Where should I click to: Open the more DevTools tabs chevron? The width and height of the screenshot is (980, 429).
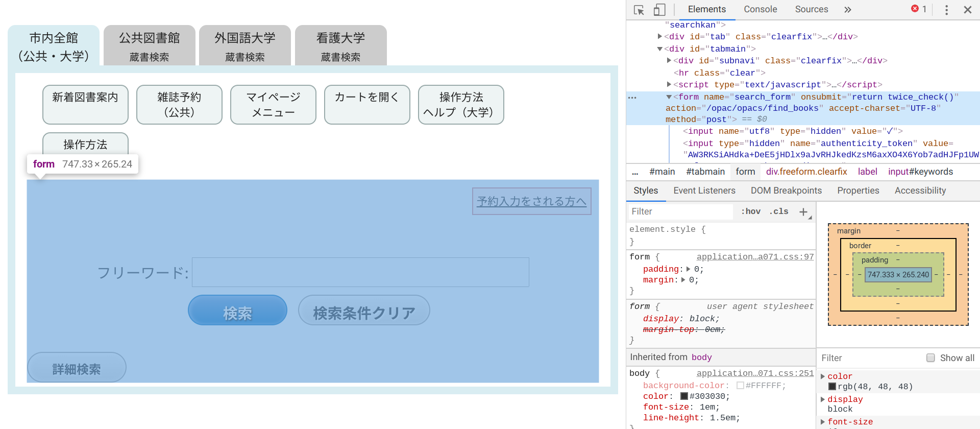tap(848, 10)
